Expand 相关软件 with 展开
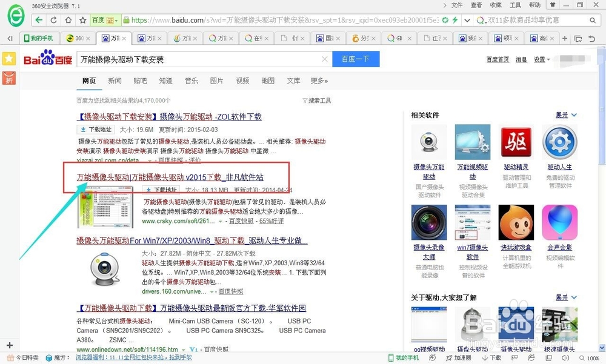606x364 pixels. (566, 114)
